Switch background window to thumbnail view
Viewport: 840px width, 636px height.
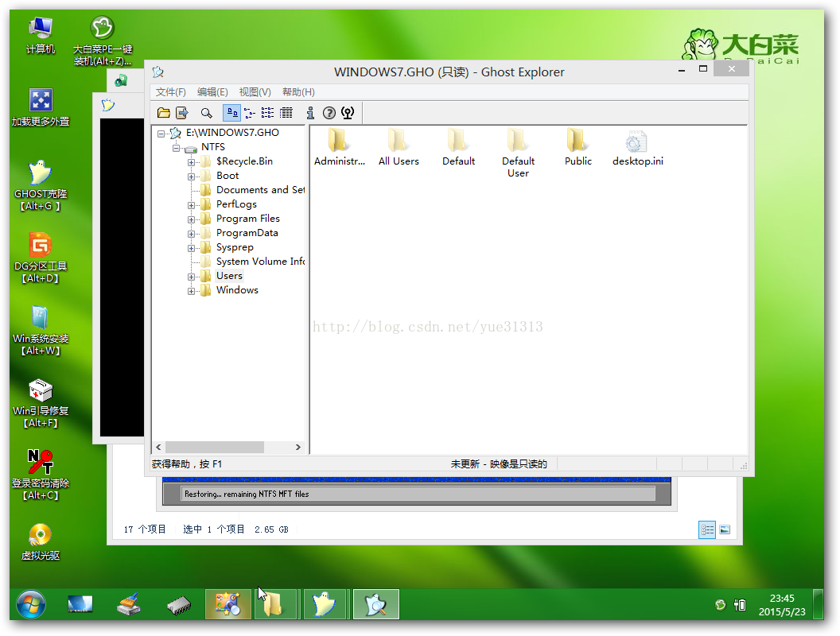click(725, 529)
